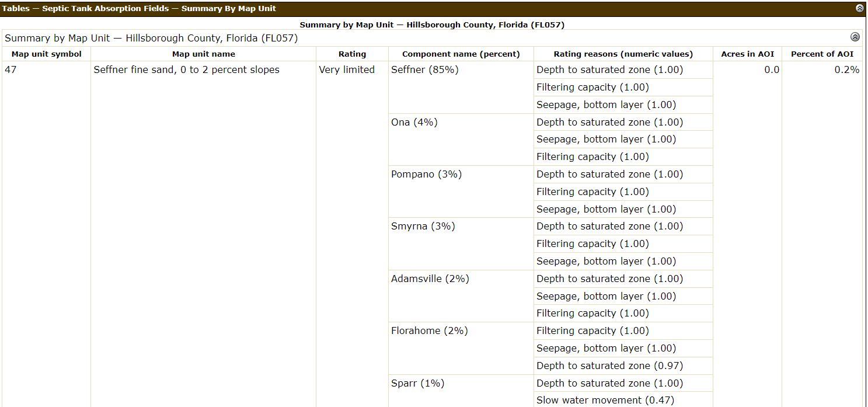The height and width of the screenshot is (407, 868).
Task: Select the Seffner (85%) component
Action: tap(424, 69)
